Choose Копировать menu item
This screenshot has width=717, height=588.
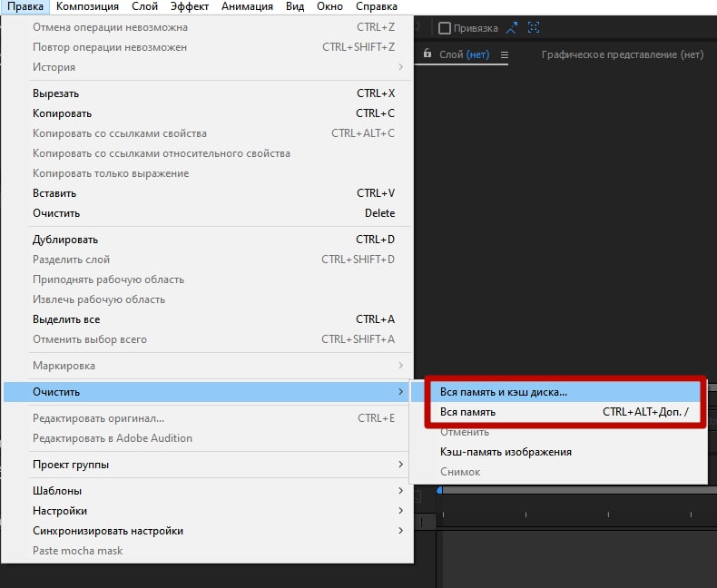point(208,113)
